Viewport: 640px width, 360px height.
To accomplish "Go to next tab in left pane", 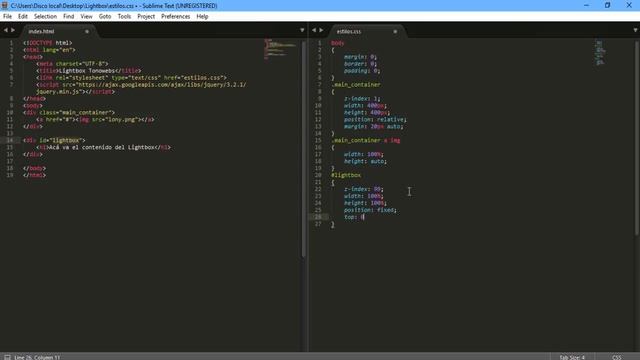I will pyautogui.click(x=13, y=30).
